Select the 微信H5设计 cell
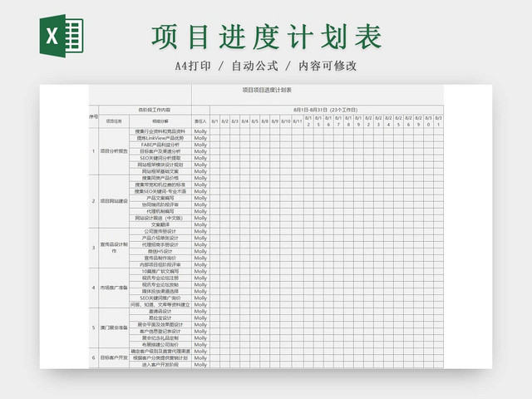The height and width of the screenshot is (399, 532). point(160,251)
